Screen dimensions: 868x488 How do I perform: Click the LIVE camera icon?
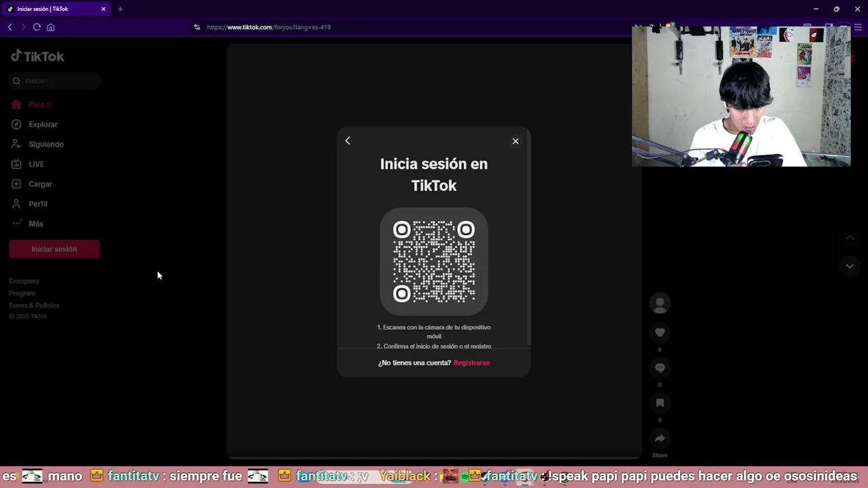(16, 164)
